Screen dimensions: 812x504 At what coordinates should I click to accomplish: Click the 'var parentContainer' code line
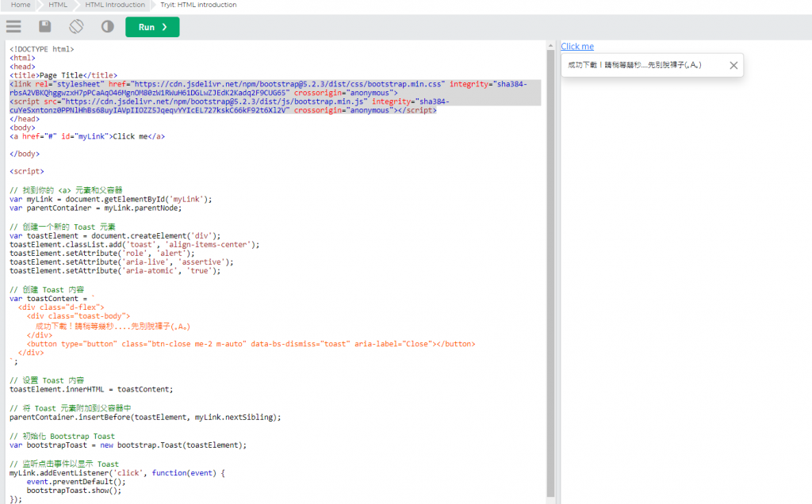click(x=96, y=208)
